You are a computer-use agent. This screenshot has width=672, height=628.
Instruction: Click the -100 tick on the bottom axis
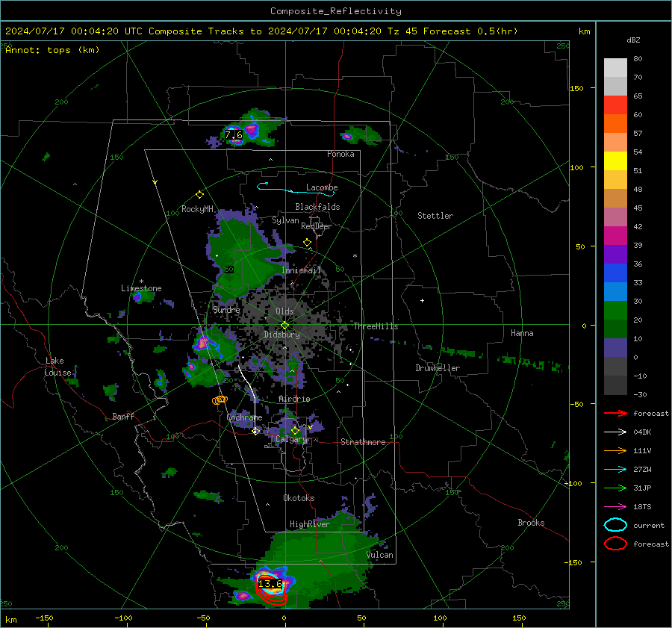pos(123,618)
